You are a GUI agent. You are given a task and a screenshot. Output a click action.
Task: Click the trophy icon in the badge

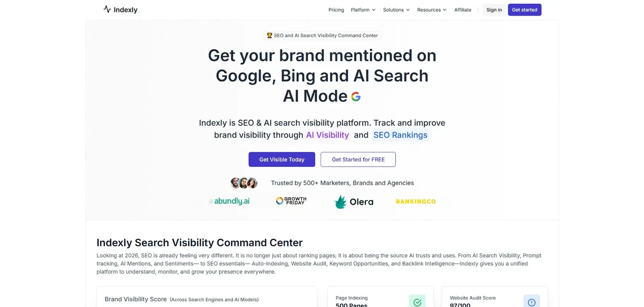coord(269,35)
